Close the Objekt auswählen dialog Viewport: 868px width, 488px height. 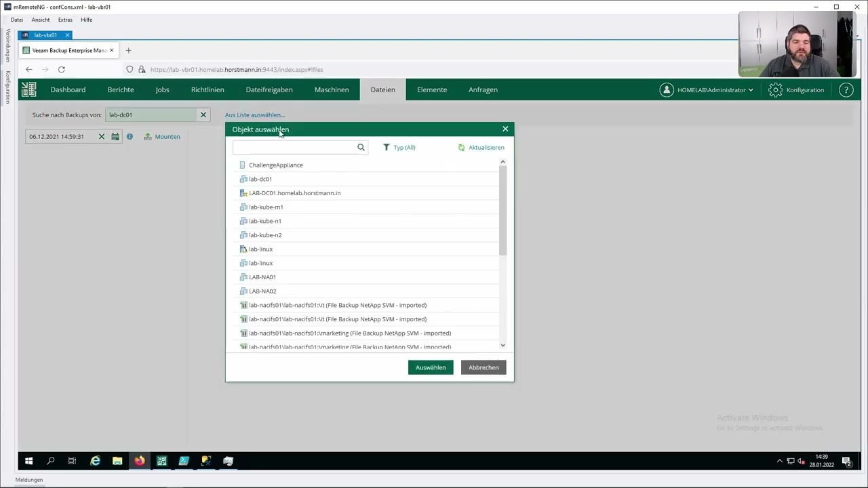(505, 129)
